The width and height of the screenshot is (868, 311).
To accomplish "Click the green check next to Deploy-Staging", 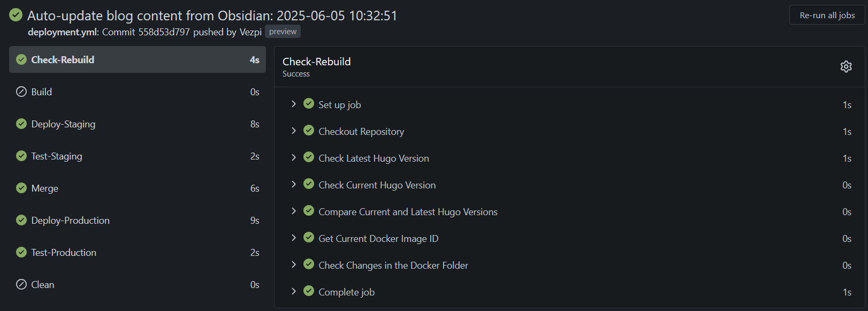I will point(21,124).
